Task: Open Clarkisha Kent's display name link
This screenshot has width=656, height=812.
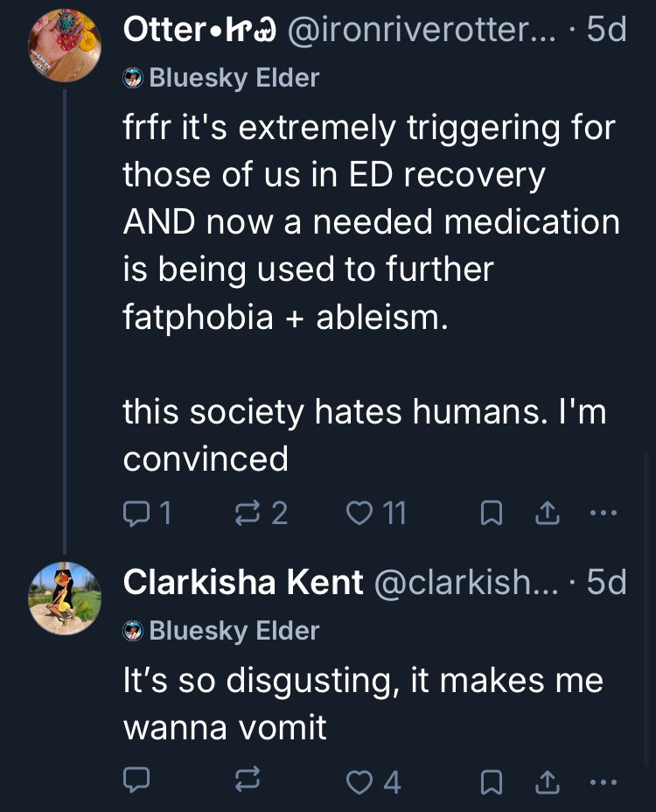Action: click(243, 583)
